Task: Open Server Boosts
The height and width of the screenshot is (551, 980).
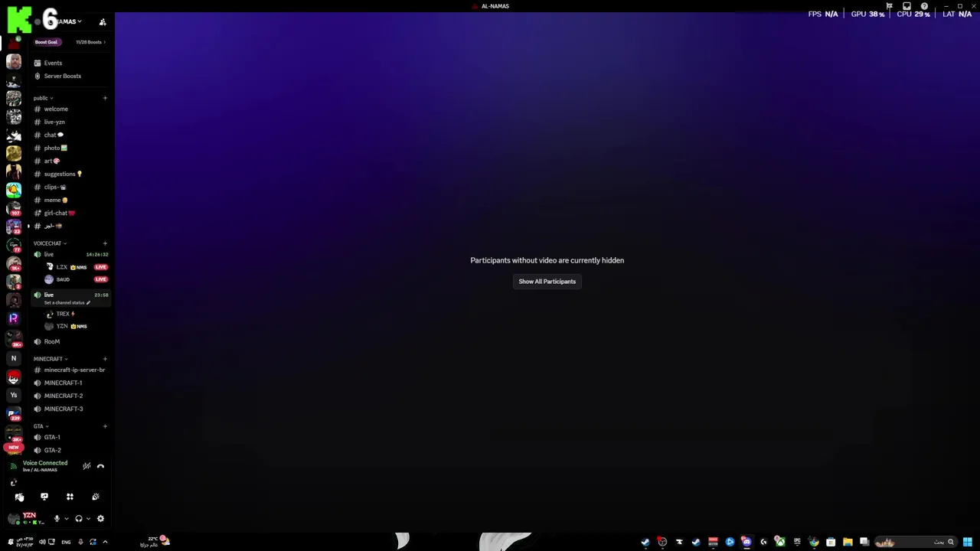Action: [x=70, y=76]
